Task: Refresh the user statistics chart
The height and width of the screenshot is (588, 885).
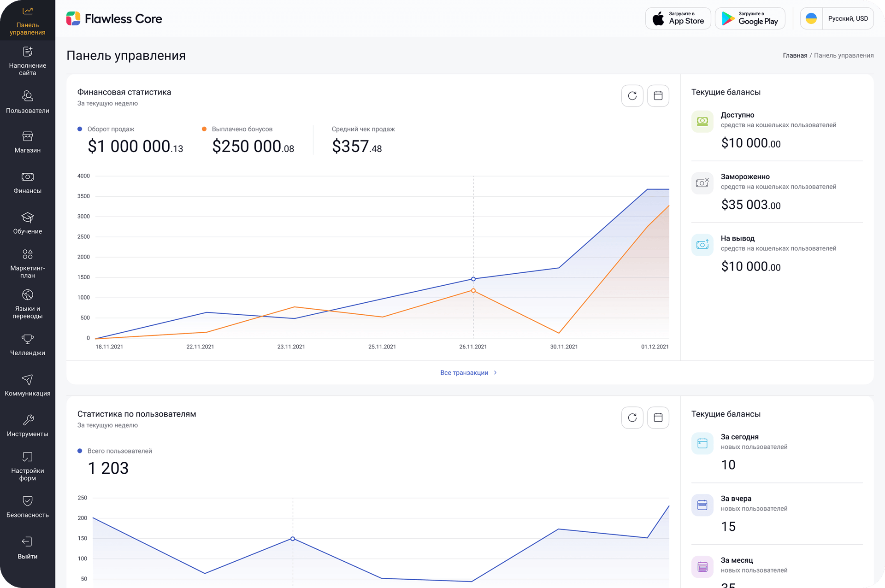Action: click(x=632, y=417)
